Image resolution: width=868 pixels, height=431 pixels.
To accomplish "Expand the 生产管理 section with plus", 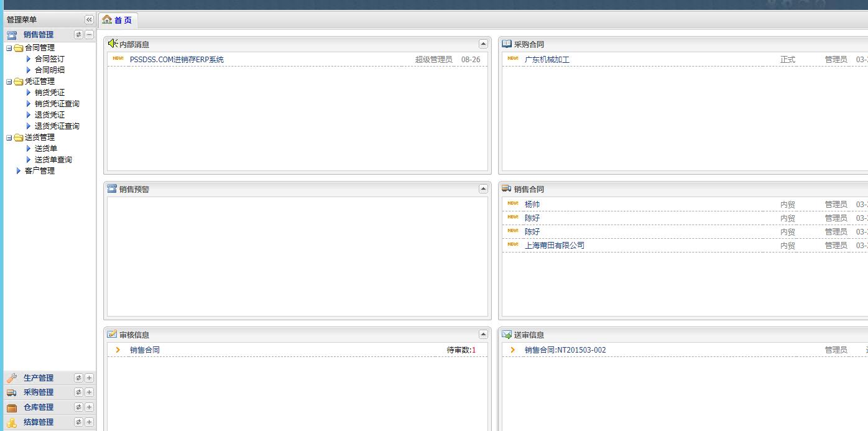I will coord(90,378).
